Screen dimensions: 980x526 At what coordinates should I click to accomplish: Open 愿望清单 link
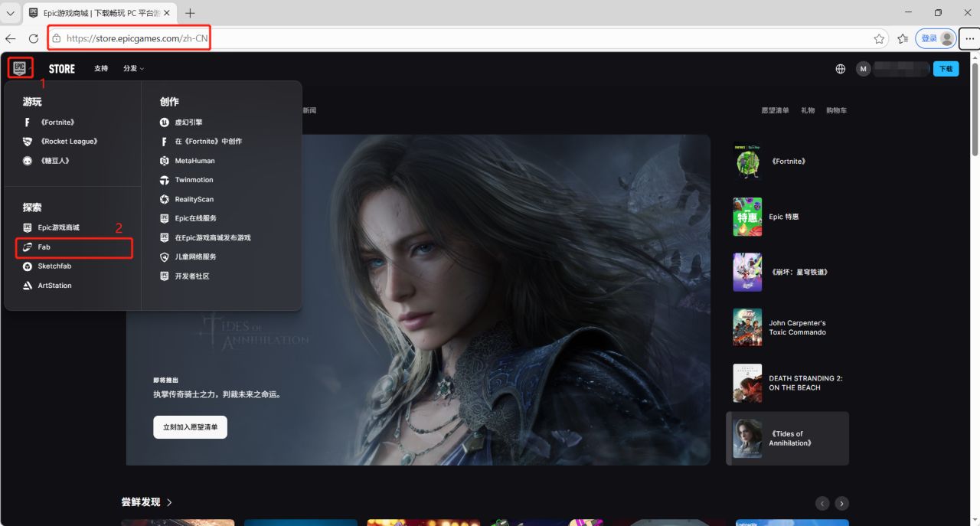click(775, 110)
